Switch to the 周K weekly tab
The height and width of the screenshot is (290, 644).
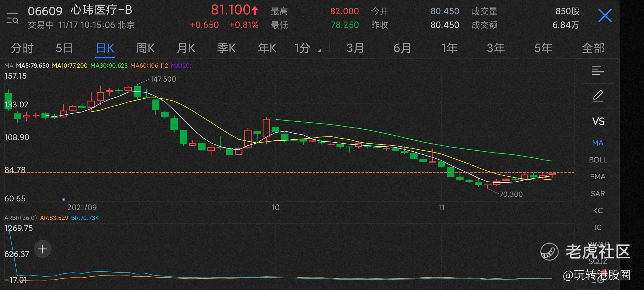pyautogui.click(x=145, y=49)
